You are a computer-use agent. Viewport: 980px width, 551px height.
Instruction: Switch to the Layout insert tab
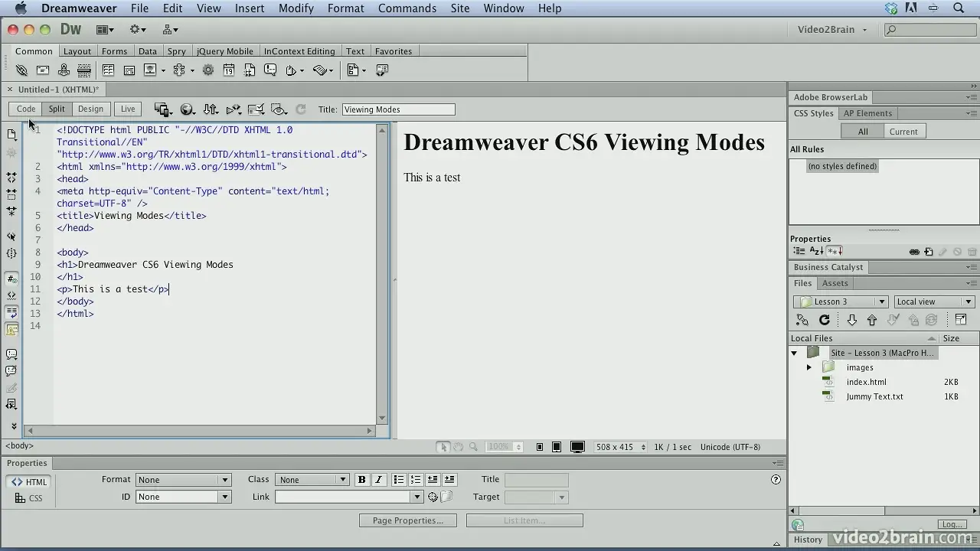click(77, 51)
